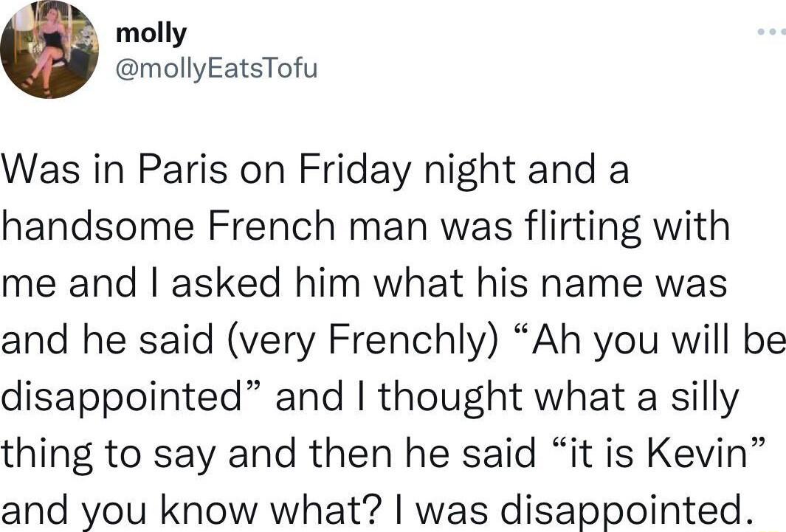Image resolution: width=786 pixels, height=532 pixels.
Task: Click the author name above the handle
Action: pos(150,31)
